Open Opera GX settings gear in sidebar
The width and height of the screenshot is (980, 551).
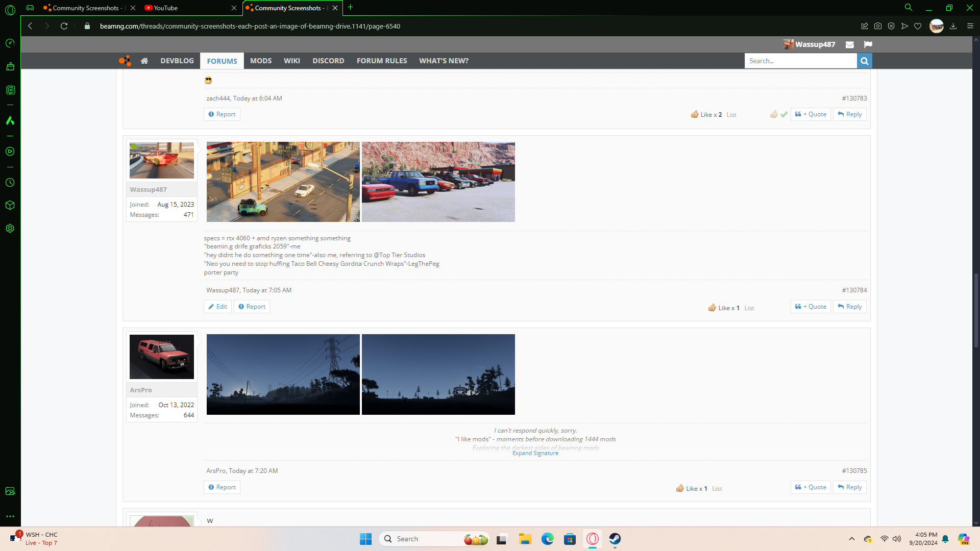[10, 229]
